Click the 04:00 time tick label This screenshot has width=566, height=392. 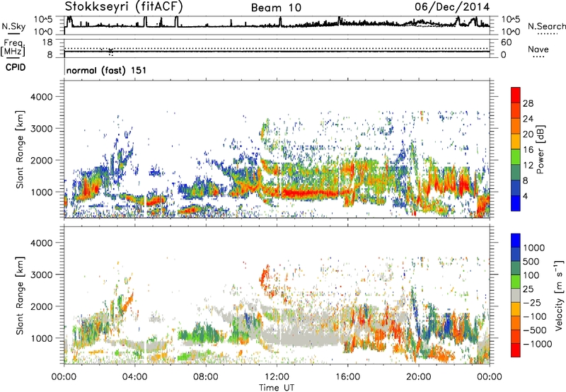click(x=134, y=377)
